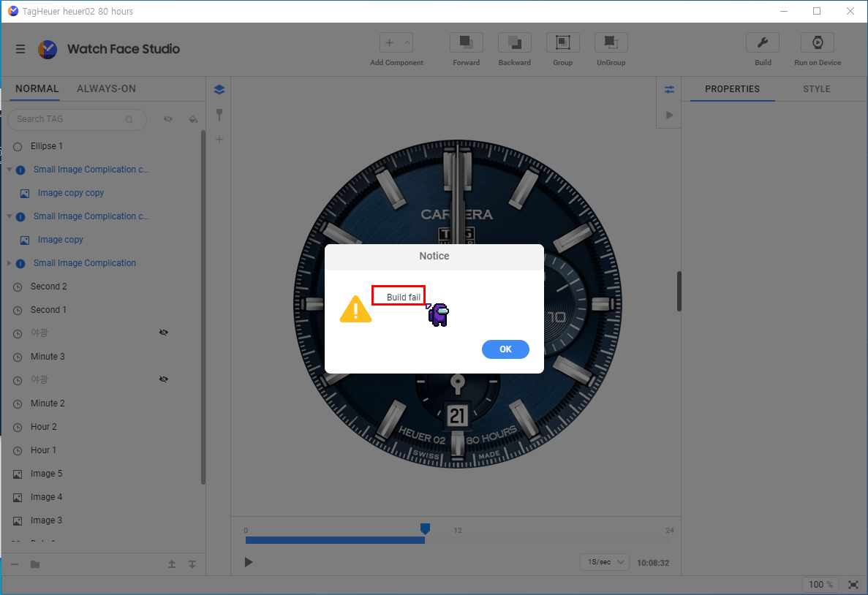Click the Group toolbar icon

tap(562, 42)
